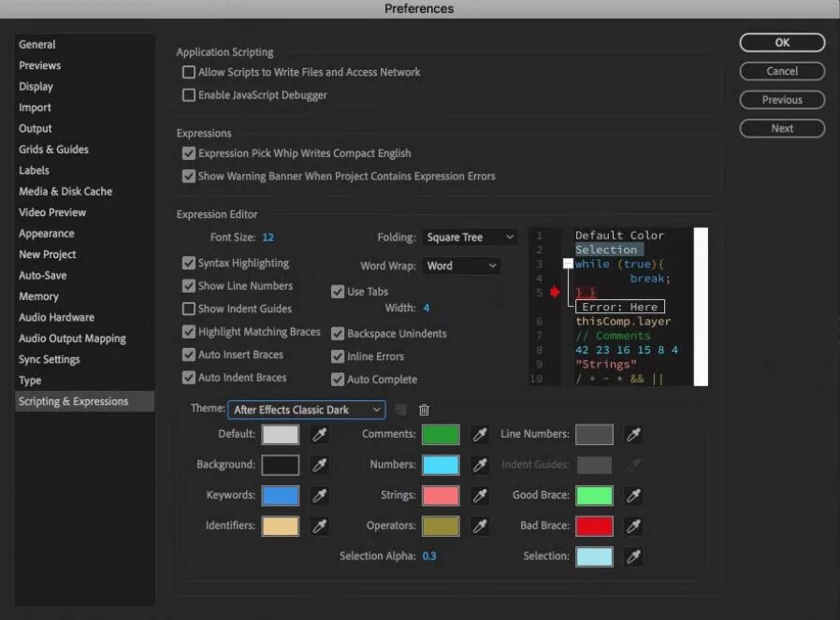
Task: Open Audio Hardware preferences
Action: click(56, 317)
